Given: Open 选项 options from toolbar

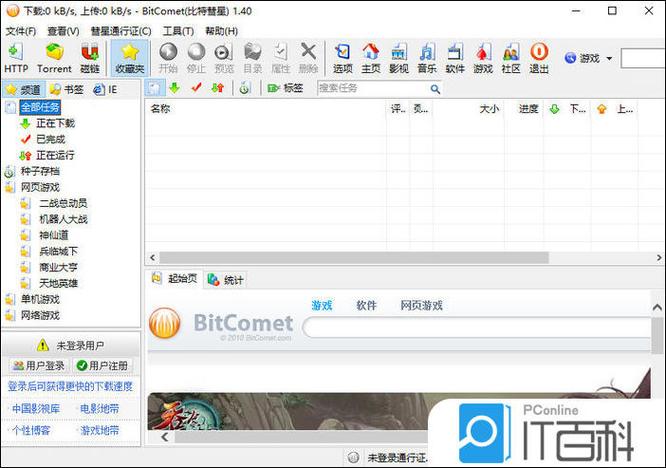Looking at the screenshot, I should (342, 58).
